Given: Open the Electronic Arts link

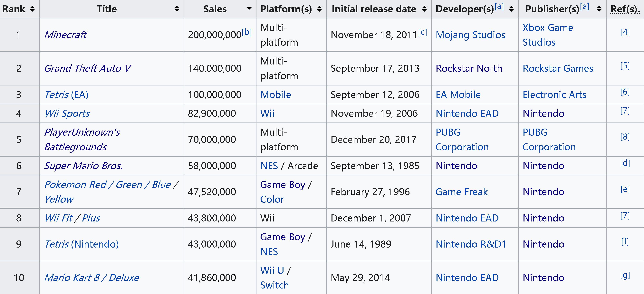Looking at the screenshot, I should pos(554,94).
